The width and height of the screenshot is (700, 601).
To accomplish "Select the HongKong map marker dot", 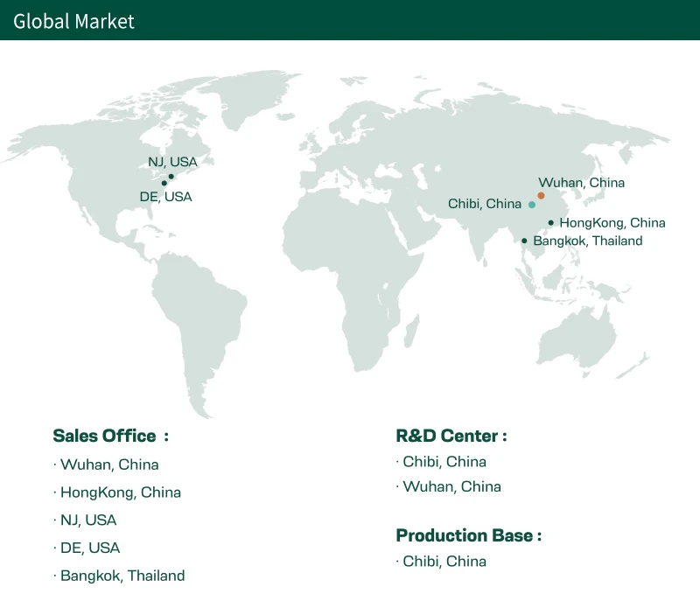I will click(551, 223).
